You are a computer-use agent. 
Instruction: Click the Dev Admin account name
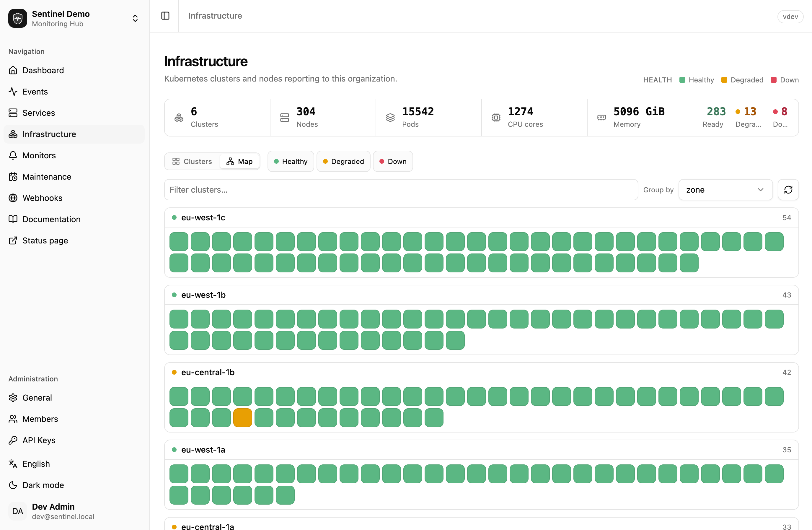53,506
